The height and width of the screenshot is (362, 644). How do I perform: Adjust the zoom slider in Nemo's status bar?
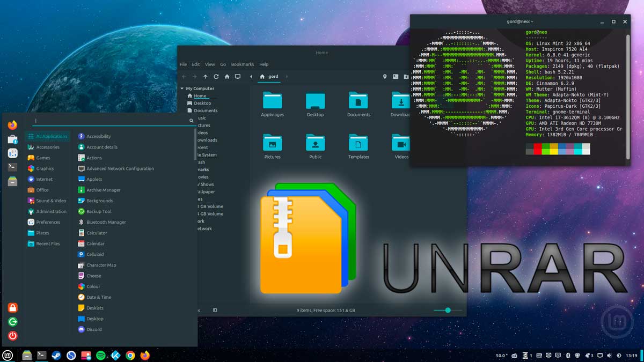[x=448, y=310]
